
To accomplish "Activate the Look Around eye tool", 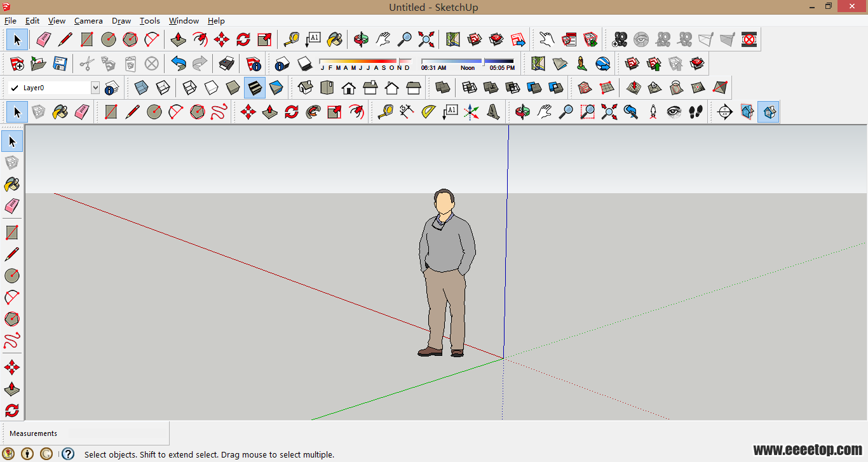I will tap(674, 112).
